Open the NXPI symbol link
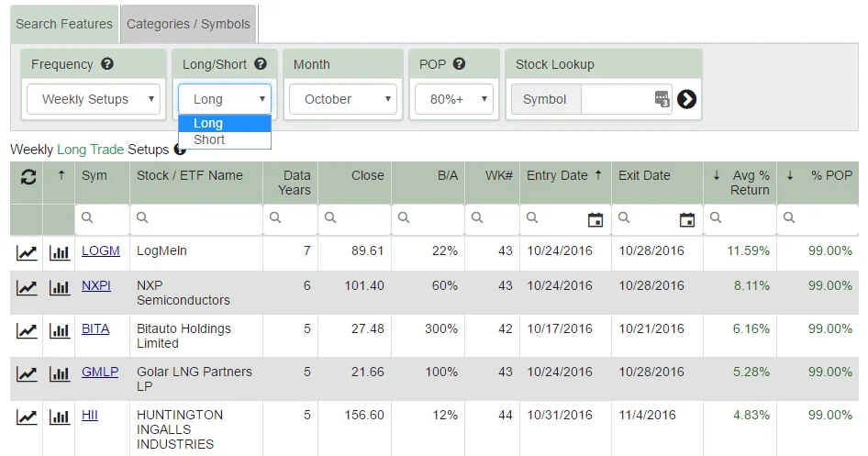The height and width of the screenshot is (456, 868). point(96,285)
